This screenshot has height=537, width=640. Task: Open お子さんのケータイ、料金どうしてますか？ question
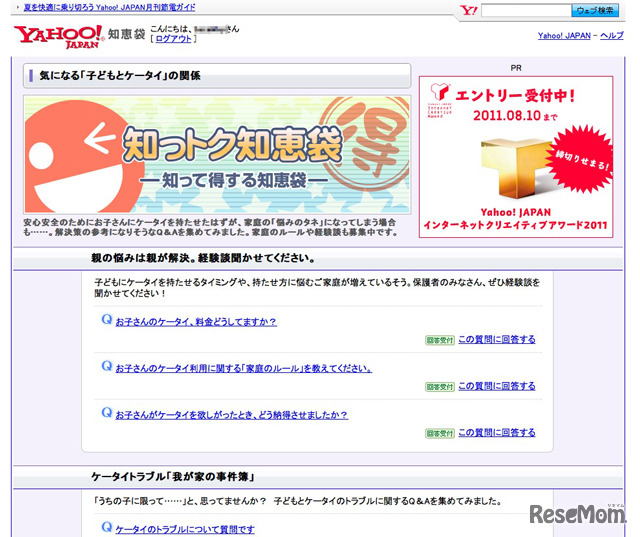tap(196, 322)
